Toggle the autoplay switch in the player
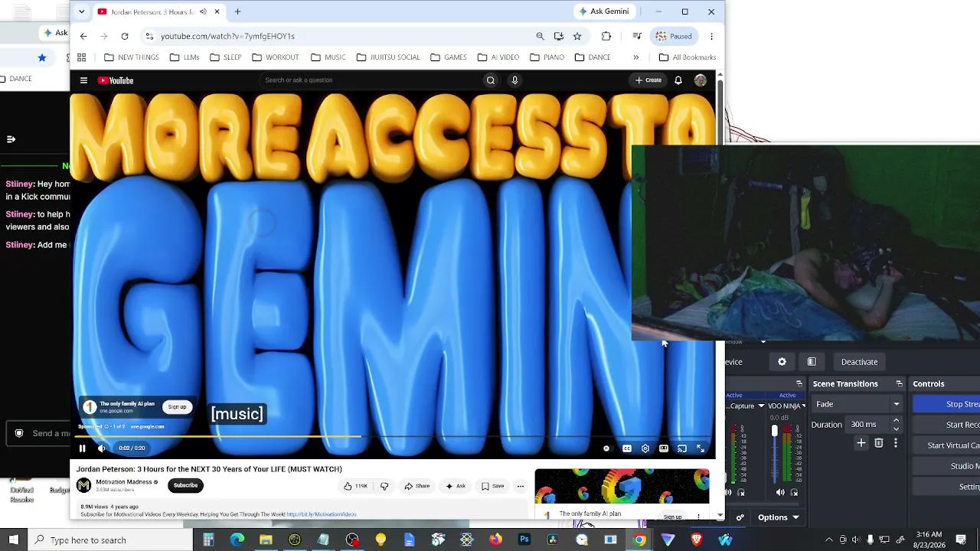Viewport: 980px width, 551px height. tap(606, 448)
